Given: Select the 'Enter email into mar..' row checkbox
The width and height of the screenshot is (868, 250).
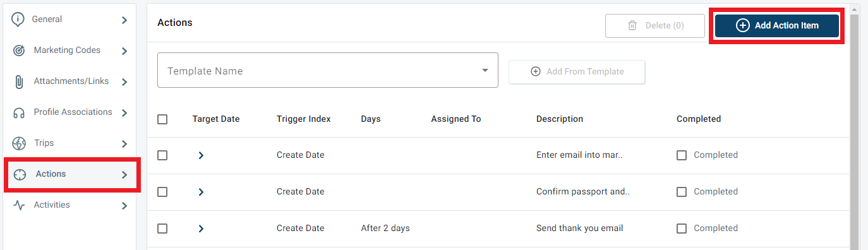Looking at the screenshot, I should tap(162, 155).
